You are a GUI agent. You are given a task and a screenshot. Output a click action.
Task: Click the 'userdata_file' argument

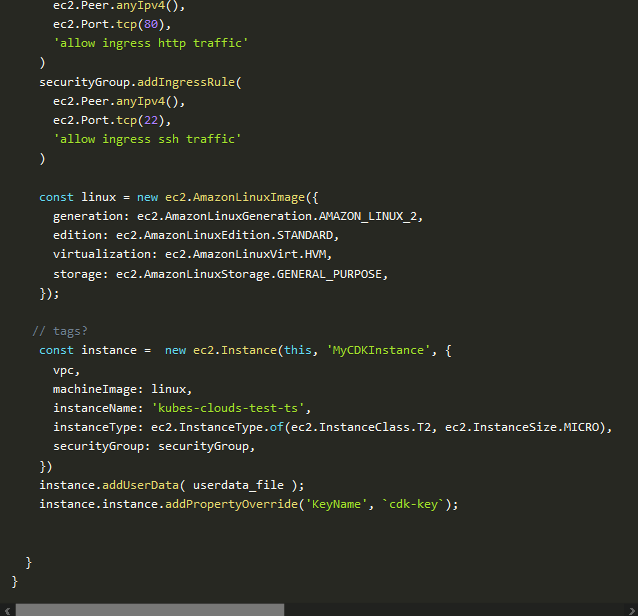coord(238,485)
